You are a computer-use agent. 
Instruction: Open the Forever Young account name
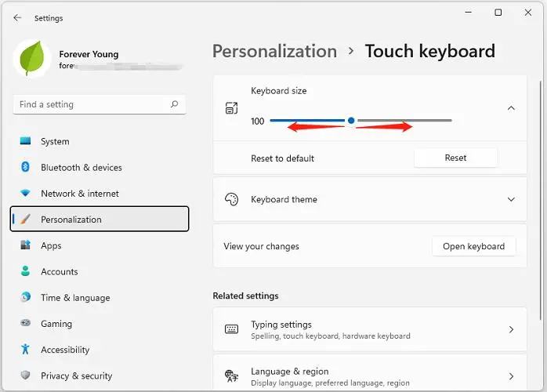(x=89, y=54)
